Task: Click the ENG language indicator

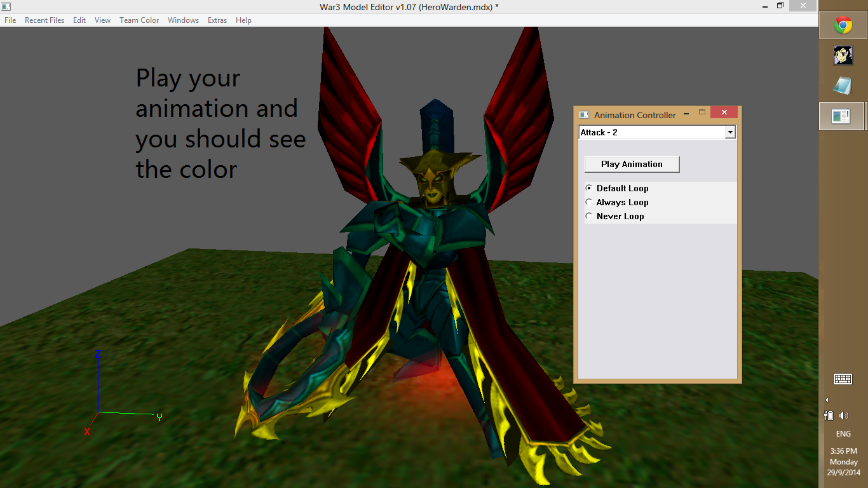Action: click(x=843, y=434)
